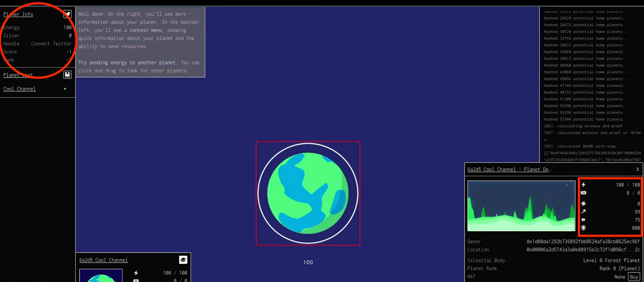Click the Connect Twitter link
644x282 pixels.
51,44
